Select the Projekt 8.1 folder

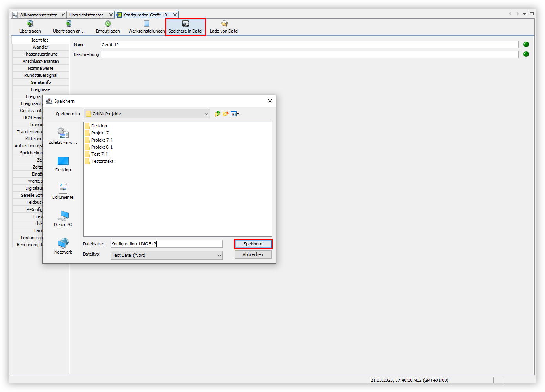pyautogui.click(x=102, y=147)
